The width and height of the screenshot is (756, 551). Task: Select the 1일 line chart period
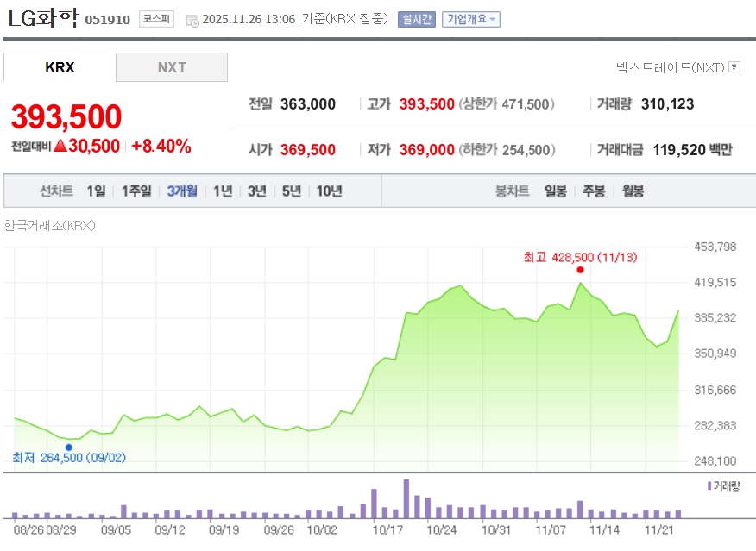click(x=96, y=191)
